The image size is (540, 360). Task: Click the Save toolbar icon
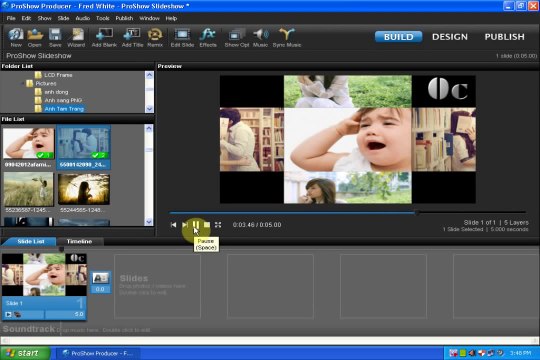tap(55, 38)
